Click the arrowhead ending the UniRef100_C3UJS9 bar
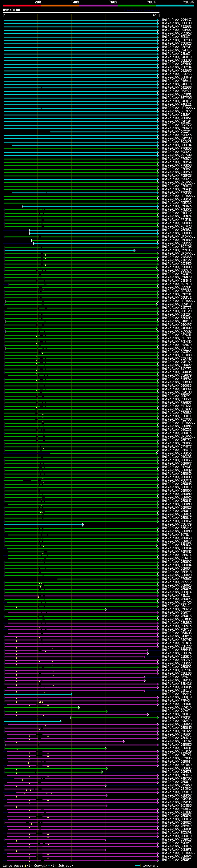 83,525
